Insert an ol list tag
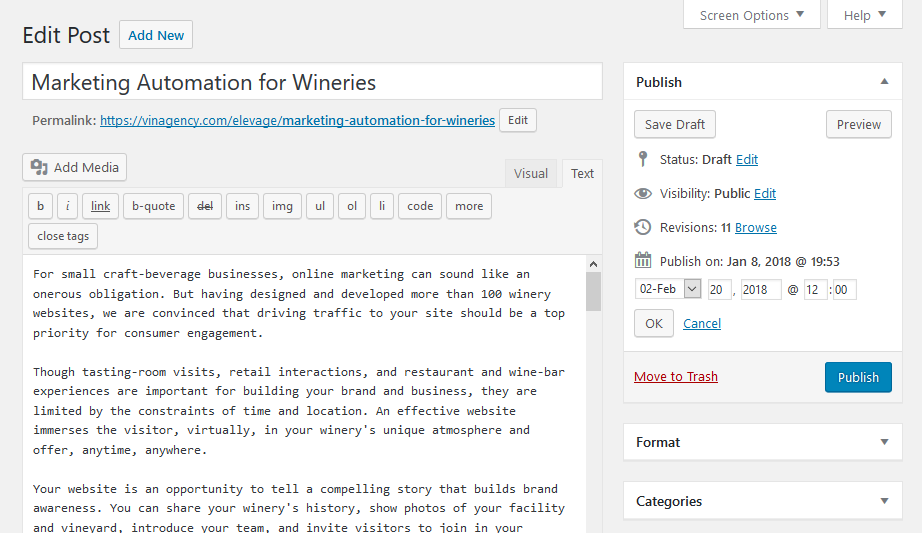922x533 pixels. click(x=352, y=206)
